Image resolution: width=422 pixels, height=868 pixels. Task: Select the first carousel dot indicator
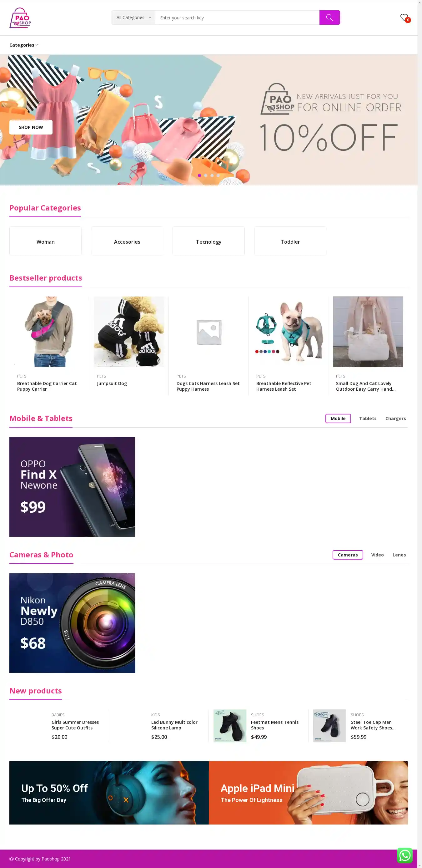[x=199, y=175]
